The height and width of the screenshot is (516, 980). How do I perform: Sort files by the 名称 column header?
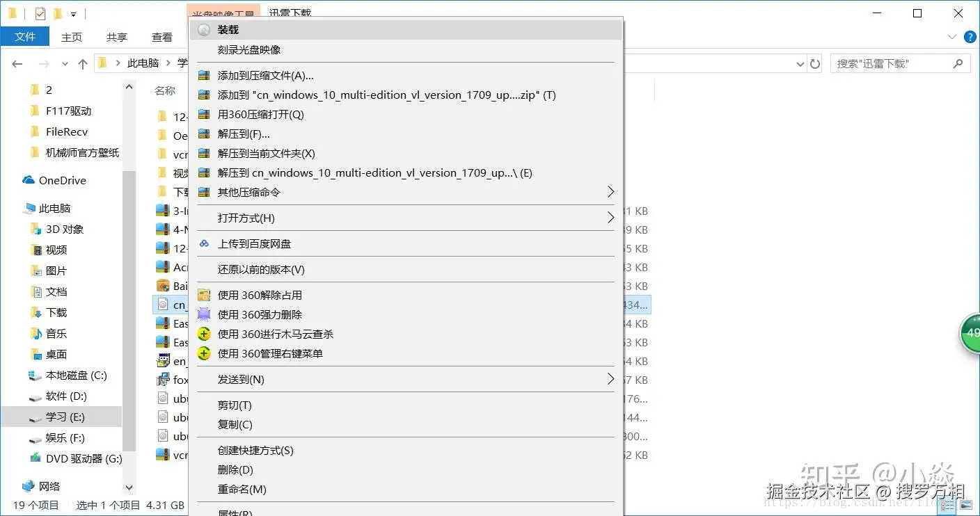(165, 91)
